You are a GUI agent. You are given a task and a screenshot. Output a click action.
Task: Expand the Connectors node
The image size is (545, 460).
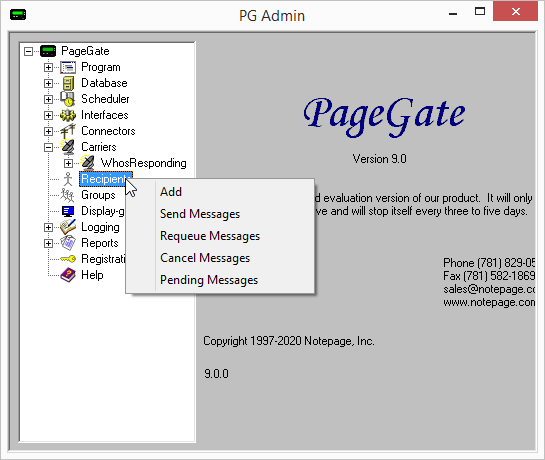tap(48, 131)
